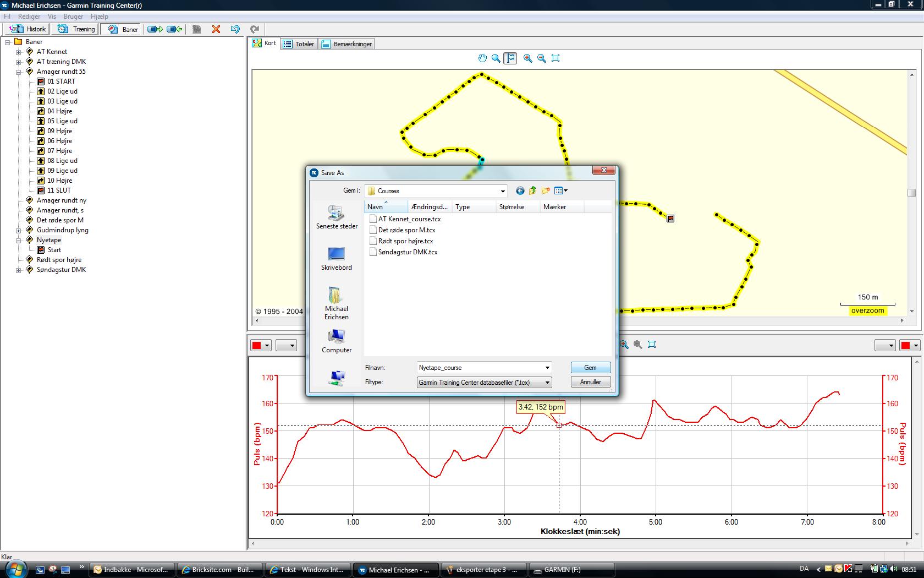
Task: Click zoom in icon above the map
Action: 528,58
